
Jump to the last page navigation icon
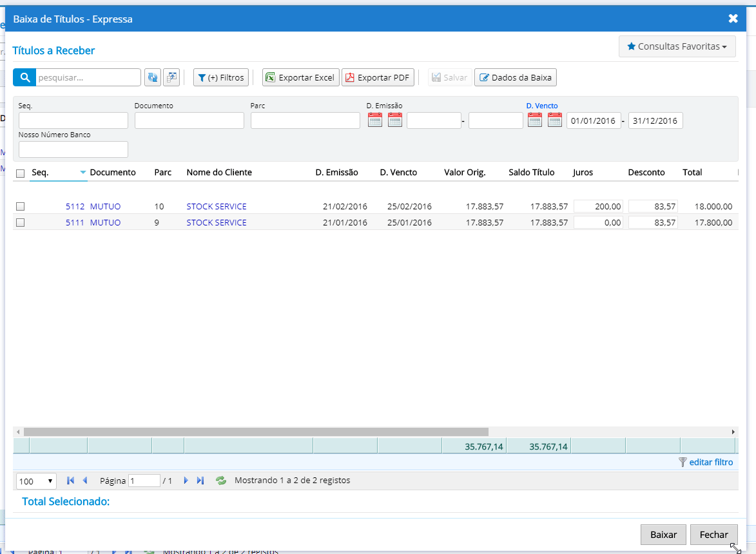pyautogui.click(x=200, y=480)
